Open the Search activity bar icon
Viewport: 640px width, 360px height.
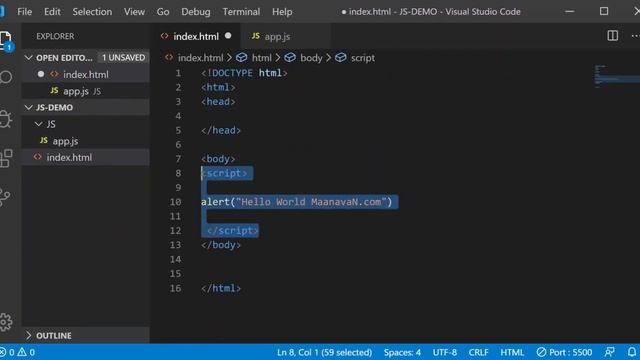[x=6, y=77]
